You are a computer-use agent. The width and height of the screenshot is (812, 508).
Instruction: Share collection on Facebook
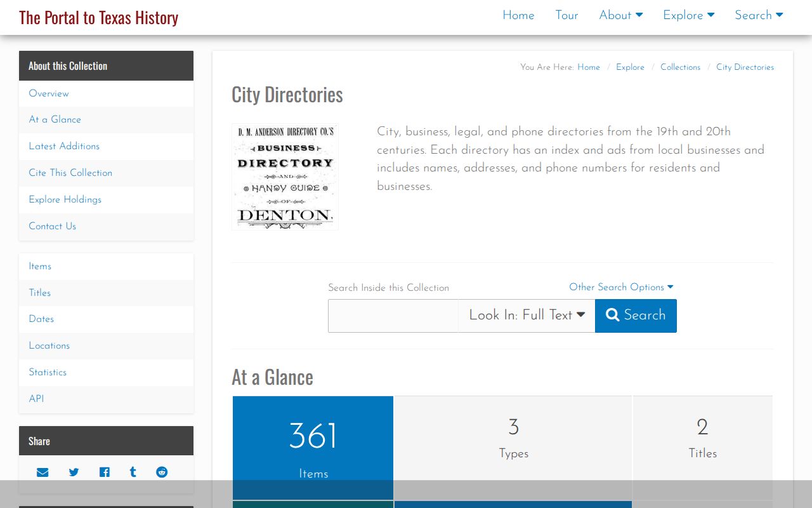[104, 472]
